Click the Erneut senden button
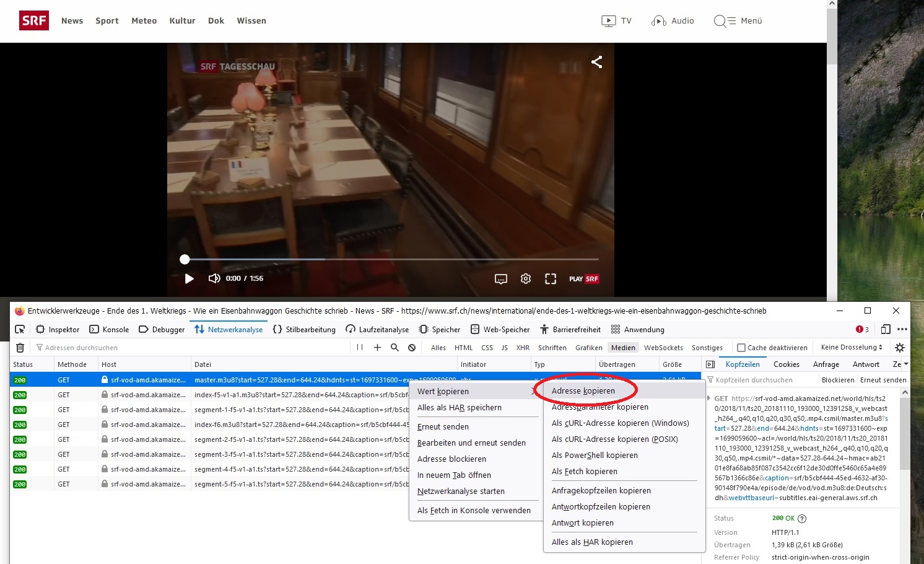Viewport: 924px width, 564px height. tap(883, 380)
